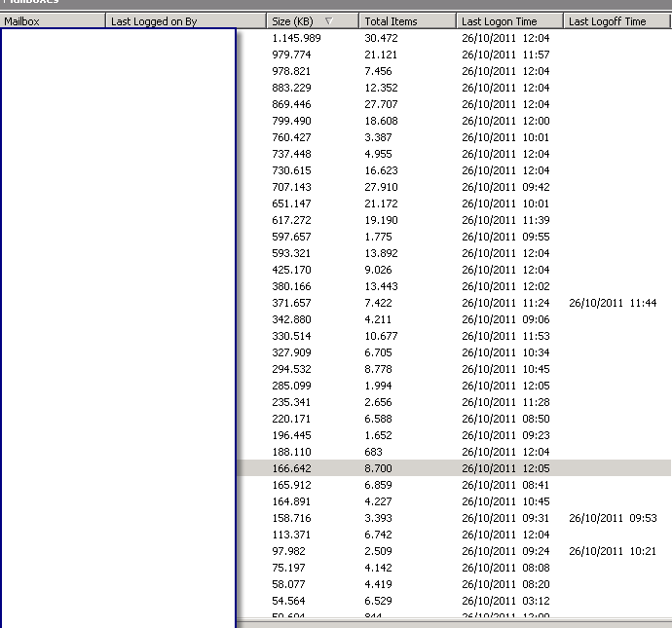The width and height of the screenshot is (672, 628).
Task: Select total items value 3.387
Action: [x=378, y=137]
